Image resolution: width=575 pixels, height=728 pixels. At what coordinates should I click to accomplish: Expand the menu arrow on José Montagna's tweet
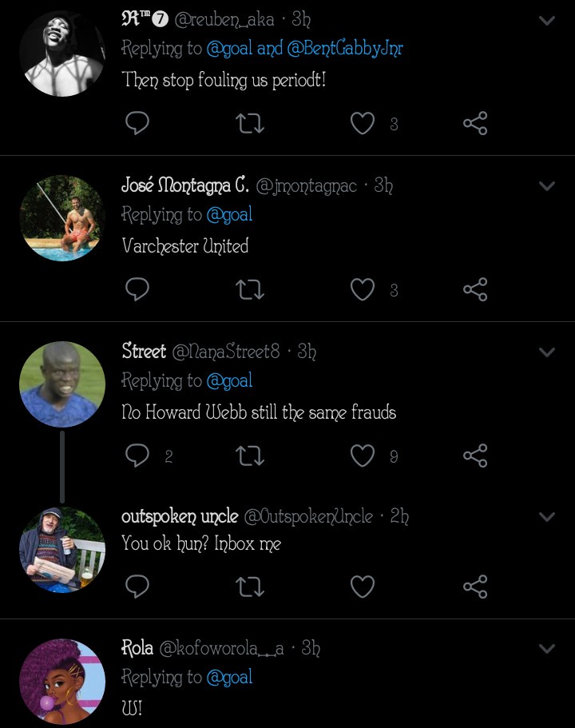point(547,186)
